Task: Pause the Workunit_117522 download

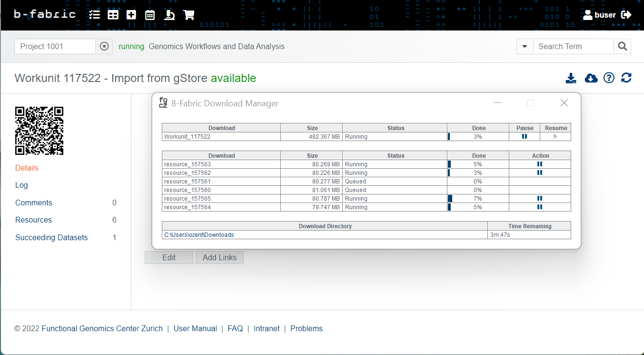Action: (x=525, y=137)
